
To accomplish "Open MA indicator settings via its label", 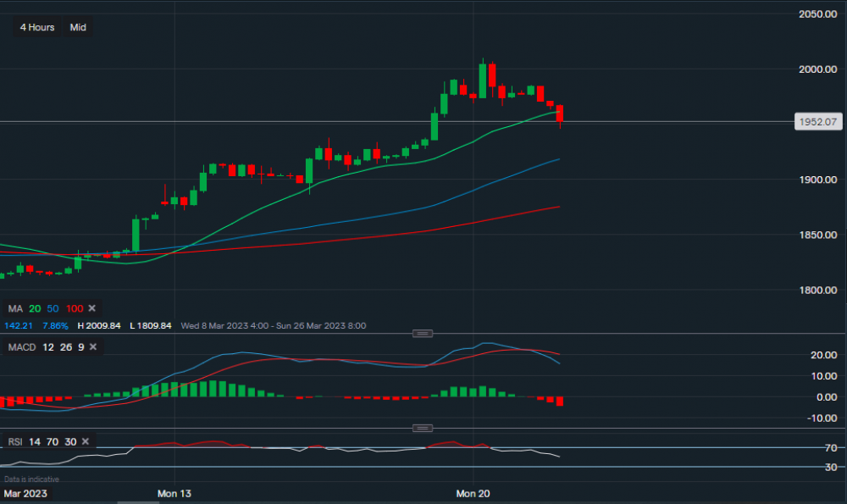I will (x=15, y=308).
